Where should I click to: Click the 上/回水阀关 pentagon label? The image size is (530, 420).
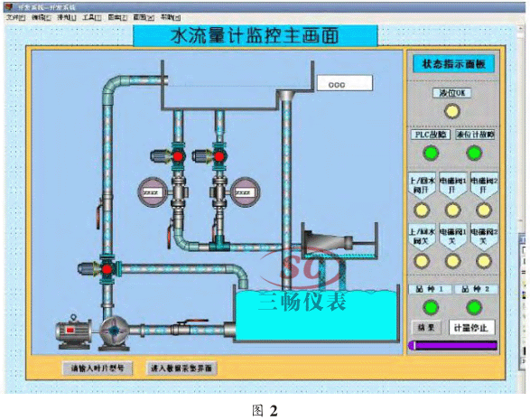coord(422,237)
